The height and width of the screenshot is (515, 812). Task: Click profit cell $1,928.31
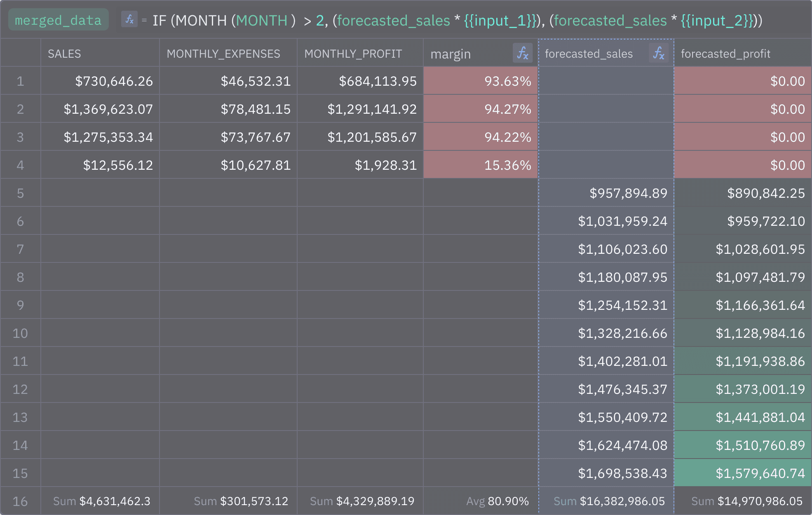[360, 165]
